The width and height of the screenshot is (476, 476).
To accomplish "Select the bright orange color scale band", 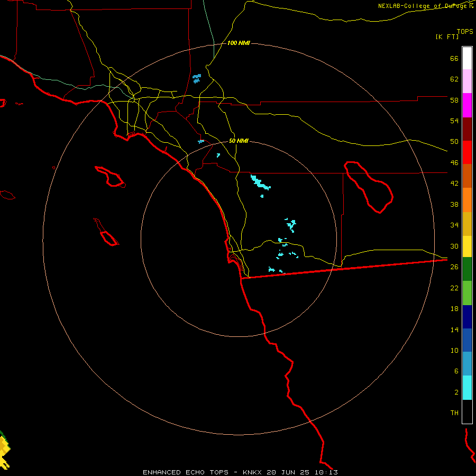I will pos(467,200).
